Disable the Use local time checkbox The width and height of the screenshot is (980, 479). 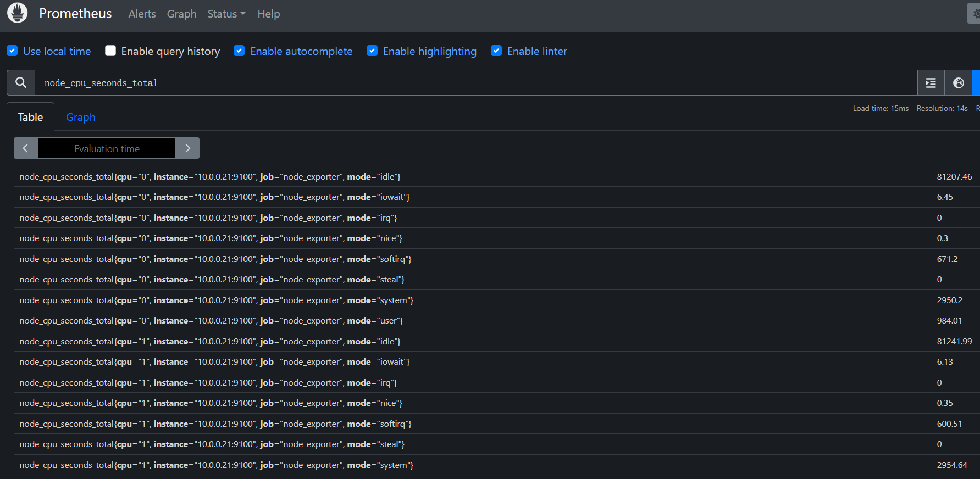[x=12, y=51]
